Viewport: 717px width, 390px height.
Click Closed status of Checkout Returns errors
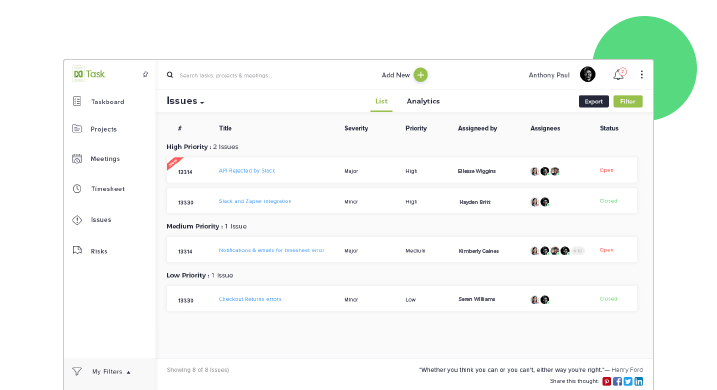tap(608, 299)
